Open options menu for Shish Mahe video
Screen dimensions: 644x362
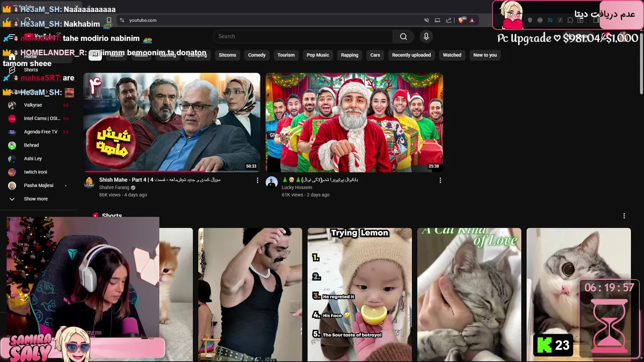[x=258, y=180]
